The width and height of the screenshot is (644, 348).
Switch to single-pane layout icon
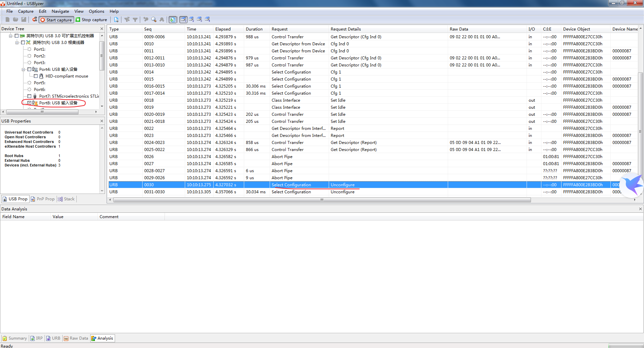pos(184,20)
